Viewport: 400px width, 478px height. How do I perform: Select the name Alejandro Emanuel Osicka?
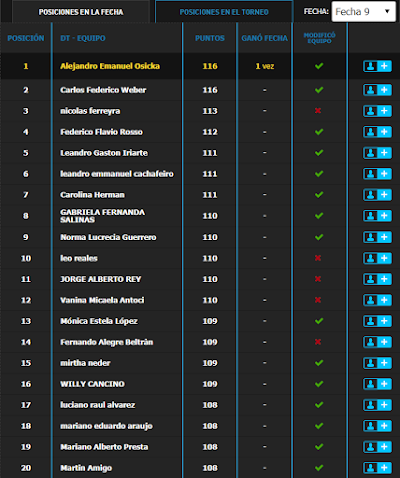110,66
